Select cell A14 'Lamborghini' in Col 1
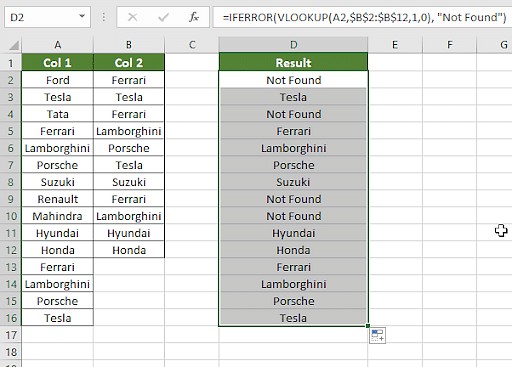512x367 pixels. [x=57, y=284]
